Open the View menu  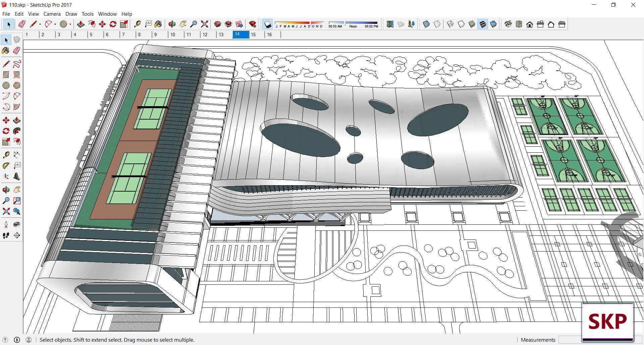pyautogui.click(x=33, y=14)
